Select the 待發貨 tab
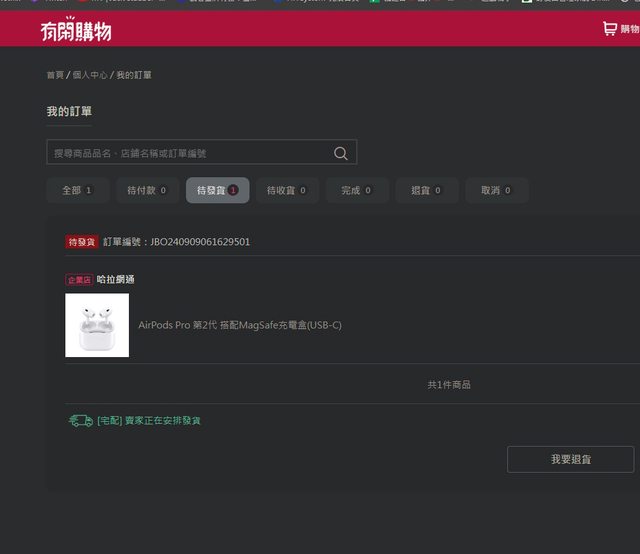 [x=217, y=190]
